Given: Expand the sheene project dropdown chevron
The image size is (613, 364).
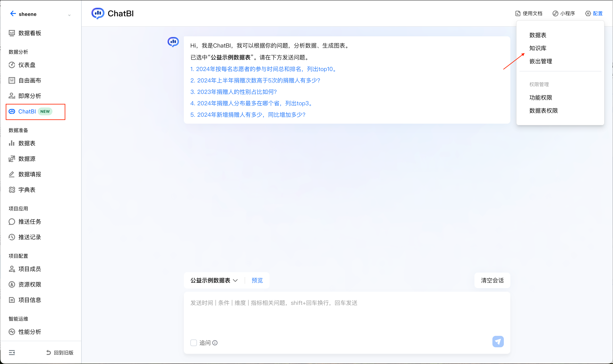Looking at the screenshot, I should (69, 15).
